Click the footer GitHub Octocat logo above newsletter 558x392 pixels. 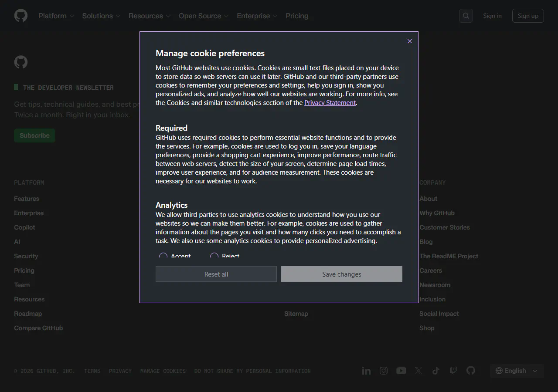(21, 62)
